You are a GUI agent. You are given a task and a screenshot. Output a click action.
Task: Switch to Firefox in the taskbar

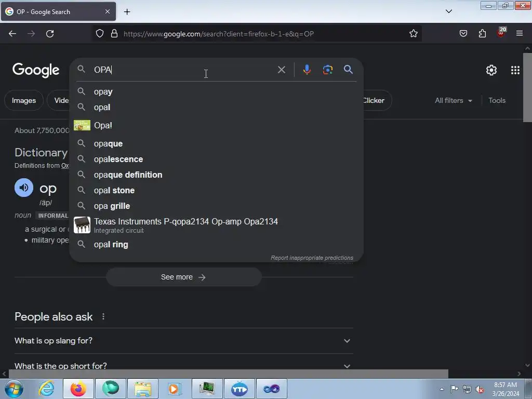(x=78, y=389)
